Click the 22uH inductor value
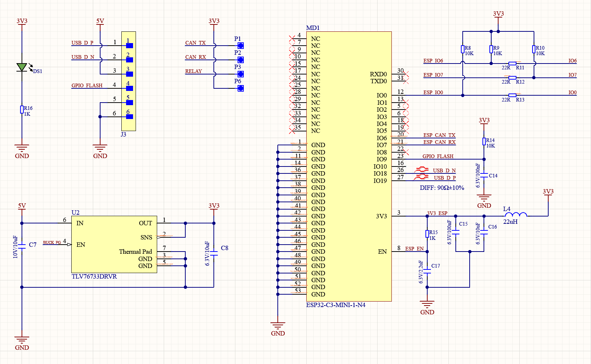This screenshot has width=591, height=364. pyautogui.click(x=510, y=222)
